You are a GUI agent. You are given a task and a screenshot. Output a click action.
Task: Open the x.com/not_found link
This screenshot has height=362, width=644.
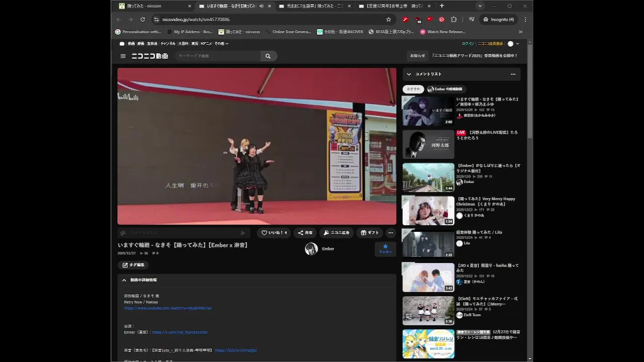point(180,332)
